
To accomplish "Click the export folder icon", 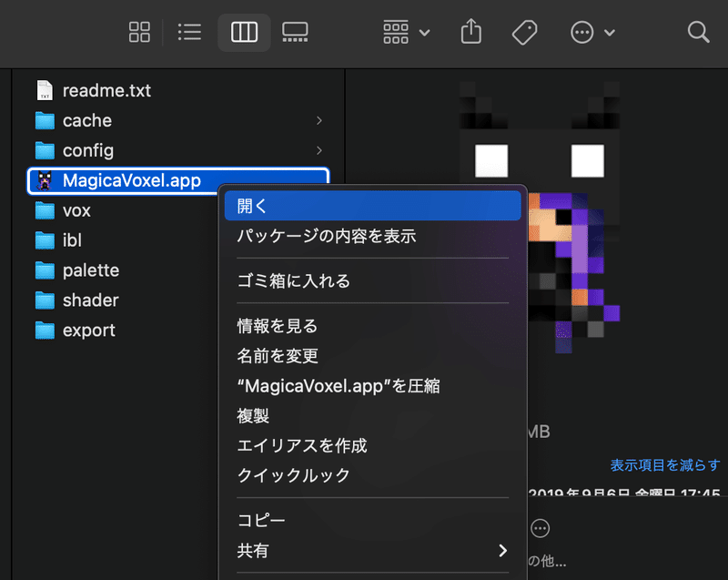I will pos(45,331).
